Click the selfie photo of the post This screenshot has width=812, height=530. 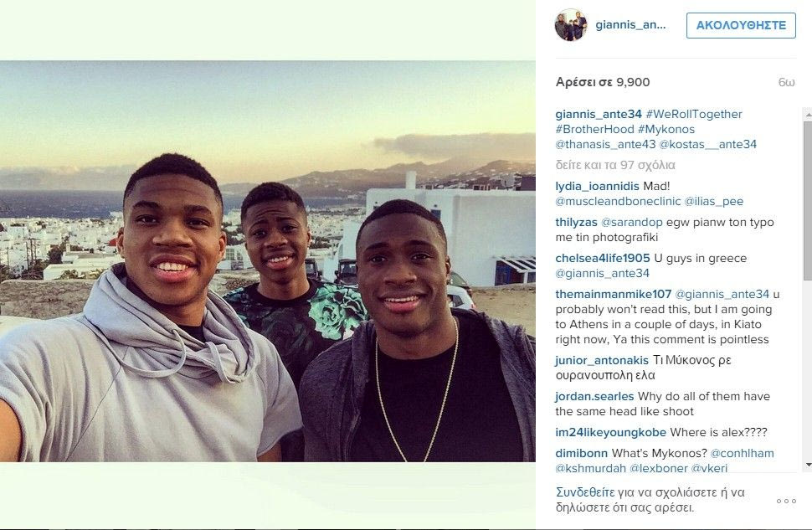[x=268, y=261]
